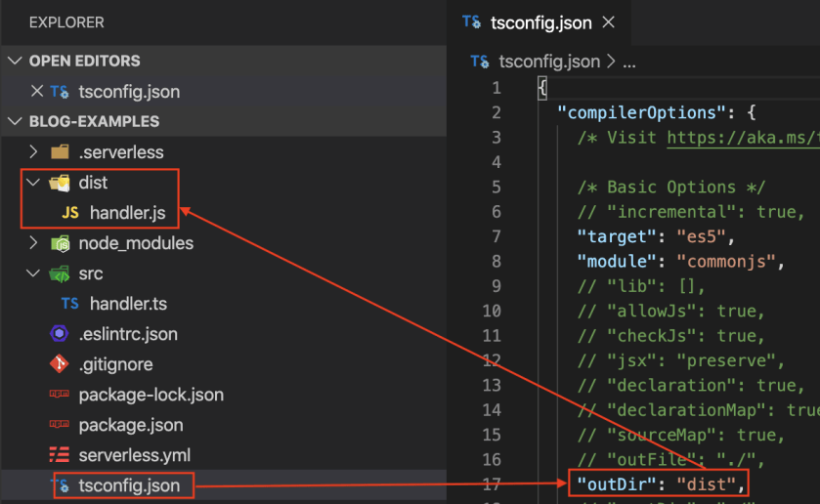Click the npm icon beside package-lock.json
820x504 pixels.
(59, 394)
